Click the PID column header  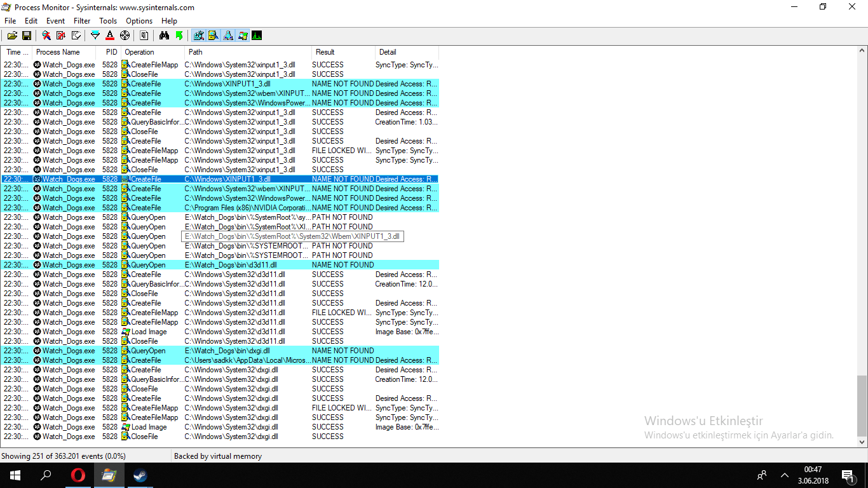click(x=108, y=52)
